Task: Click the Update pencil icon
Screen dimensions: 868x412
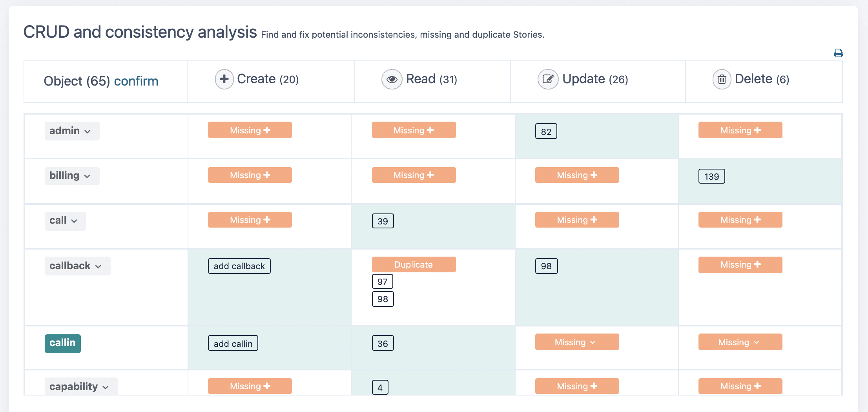Action: (548, 79)
